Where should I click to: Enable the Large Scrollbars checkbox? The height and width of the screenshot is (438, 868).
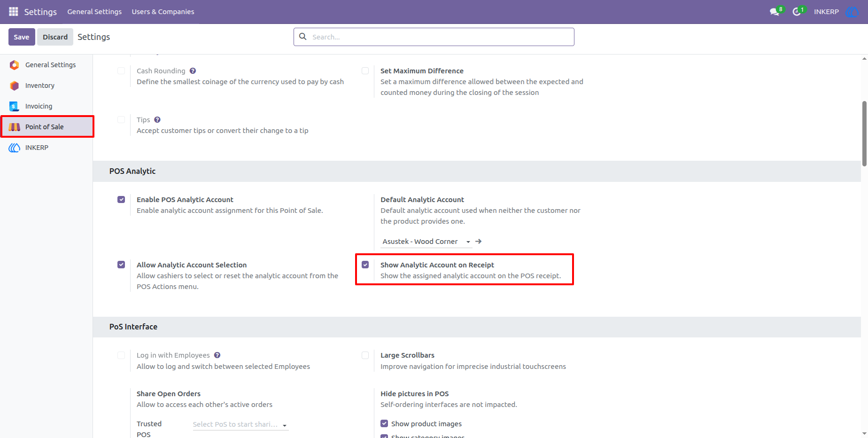point(365,355)
